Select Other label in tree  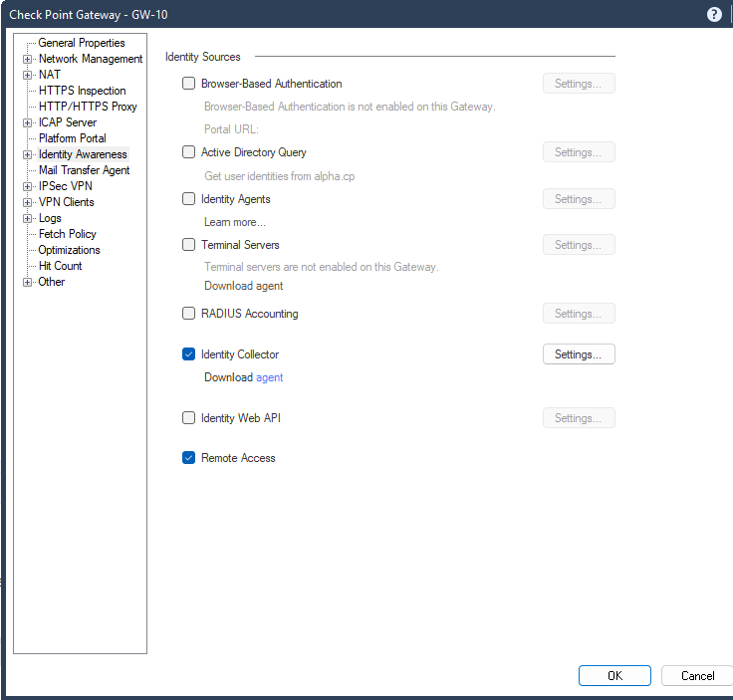pos(52,282)
